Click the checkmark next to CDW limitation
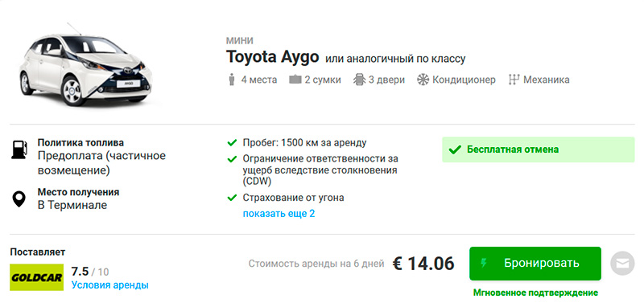The height and width of the screenshot is (303, 644). (x=232, y=158)
